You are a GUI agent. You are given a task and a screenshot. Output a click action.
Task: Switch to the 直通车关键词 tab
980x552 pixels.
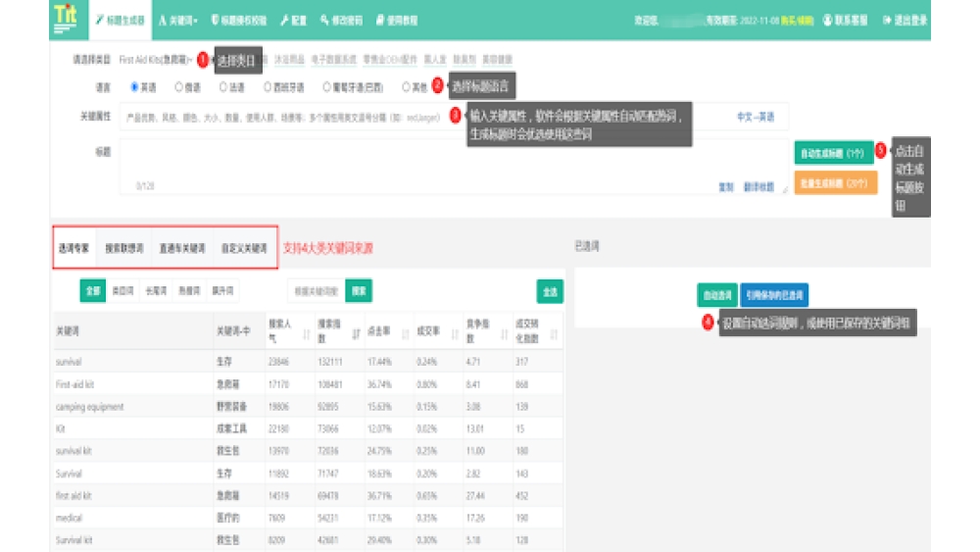pos(182,248)
